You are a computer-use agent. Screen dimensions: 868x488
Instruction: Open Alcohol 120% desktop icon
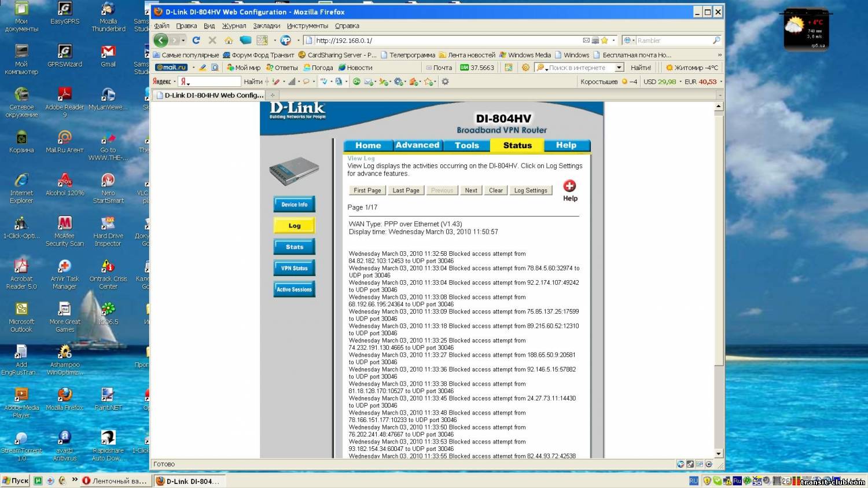coord(65,185)
